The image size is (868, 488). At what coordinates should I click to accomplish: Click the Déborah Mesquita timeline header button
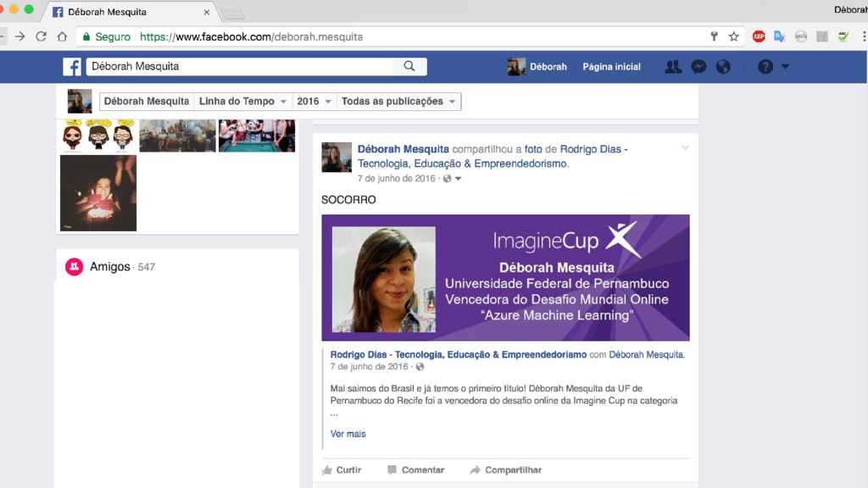pos(147,102)
